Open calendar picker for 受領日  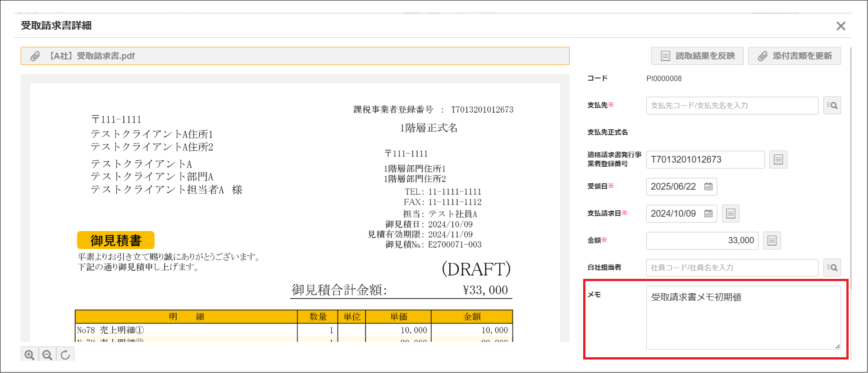(708, 186)
